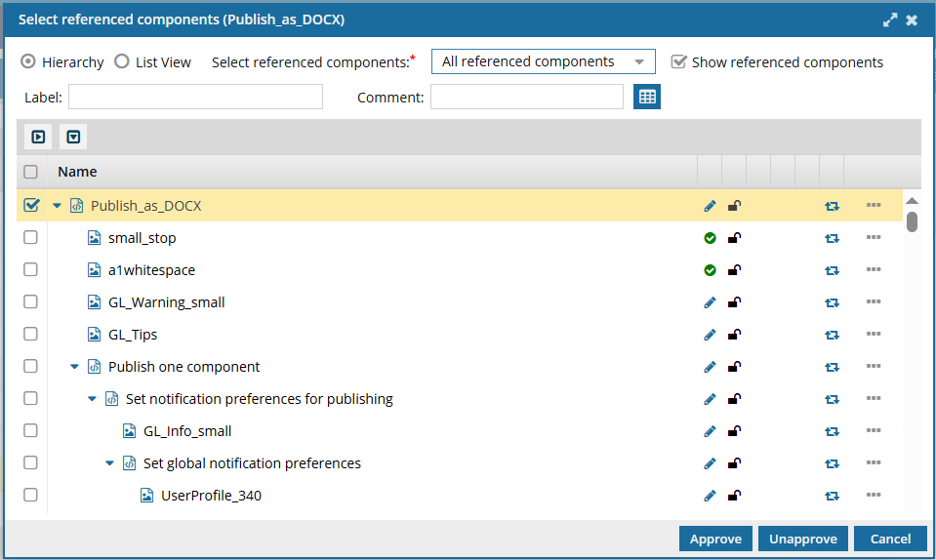936x560 pixels.
Task: Toggle the select-all checkbox in header
Action: pos(30,172)
